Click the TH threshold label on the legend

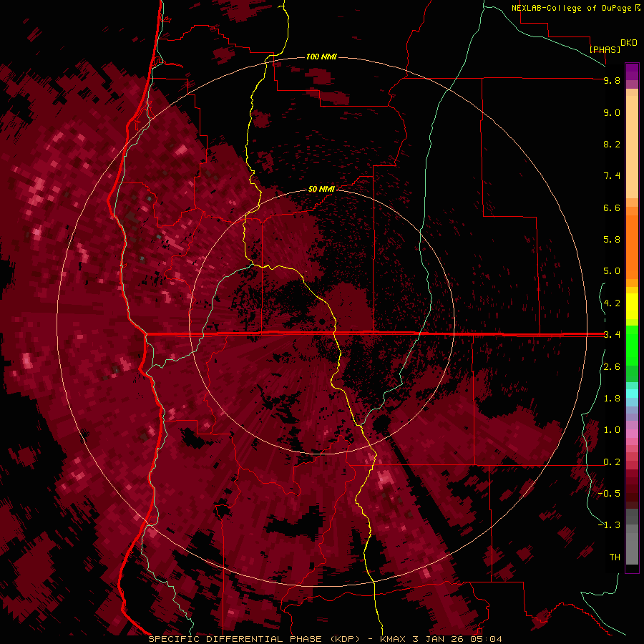tap(615, 557)
